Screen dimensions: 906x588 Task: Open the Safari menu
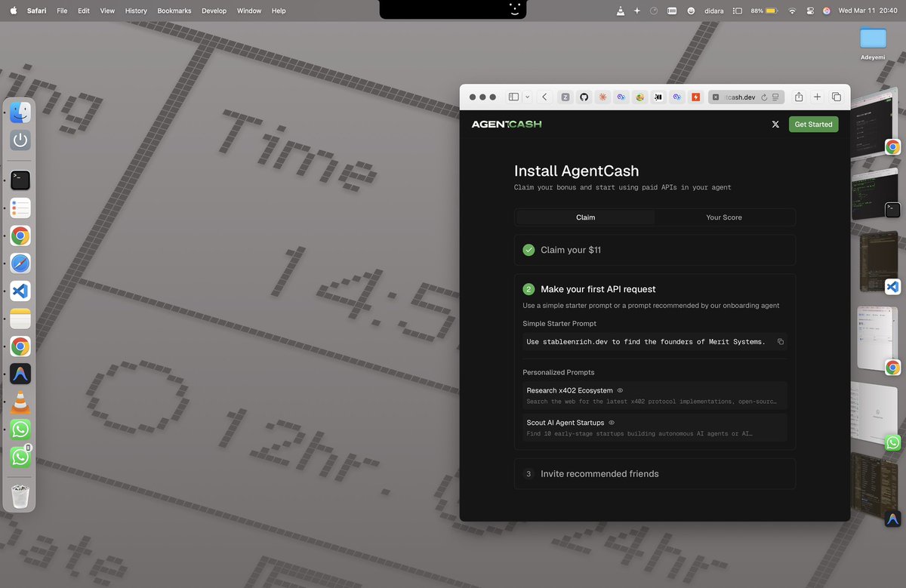(37, 11)
